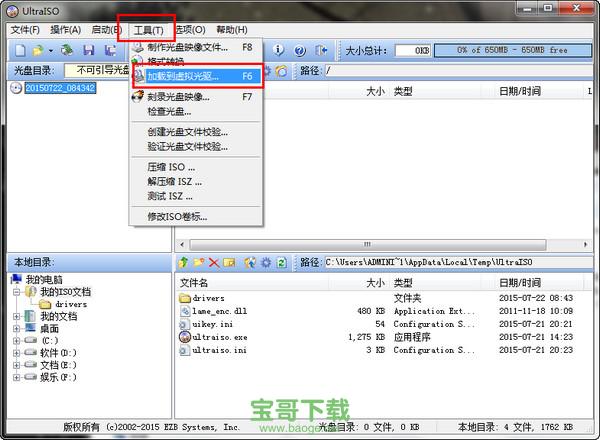600x440 pixels.
Task: Select the 20150722_084342 disc tree node
Action: point(60,88)
